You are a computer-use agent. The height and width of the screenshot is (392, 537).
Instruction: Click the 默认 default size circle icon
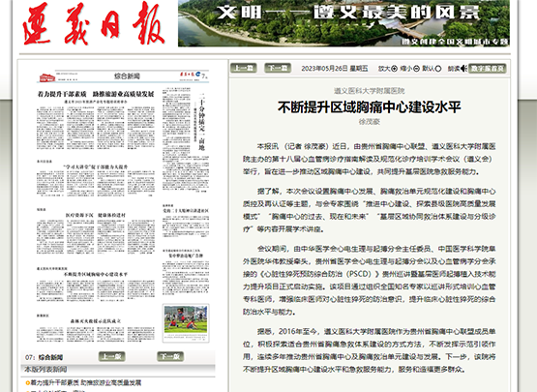click(x=438, y=69)
